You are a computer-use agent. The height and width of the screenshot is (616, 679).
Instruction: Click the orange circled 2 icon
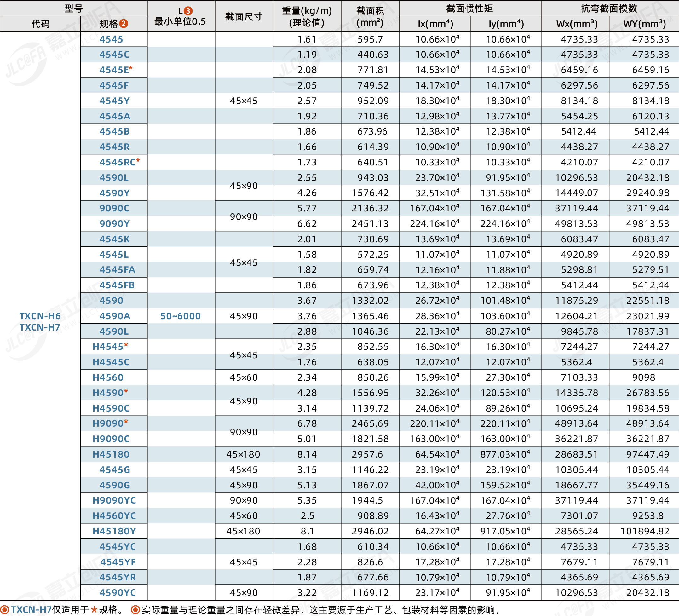[124, 24]
